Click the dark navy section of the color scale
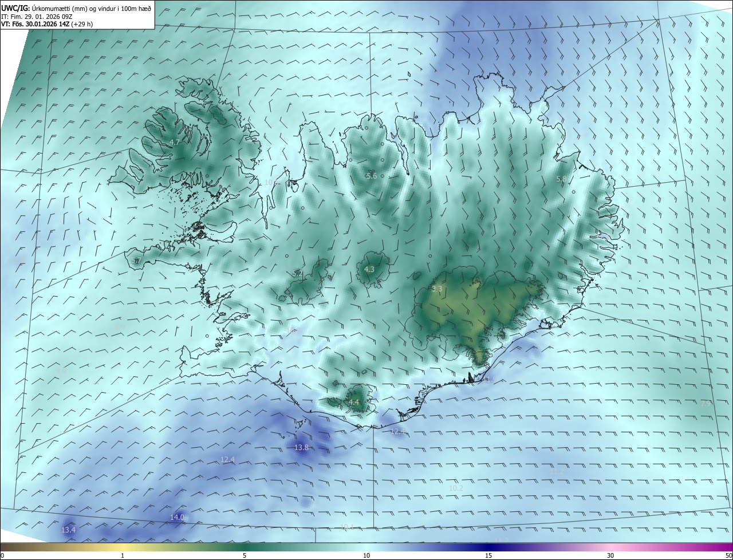Image resolution: width=733 pixels, height=560 pixels. click(488, 547)
